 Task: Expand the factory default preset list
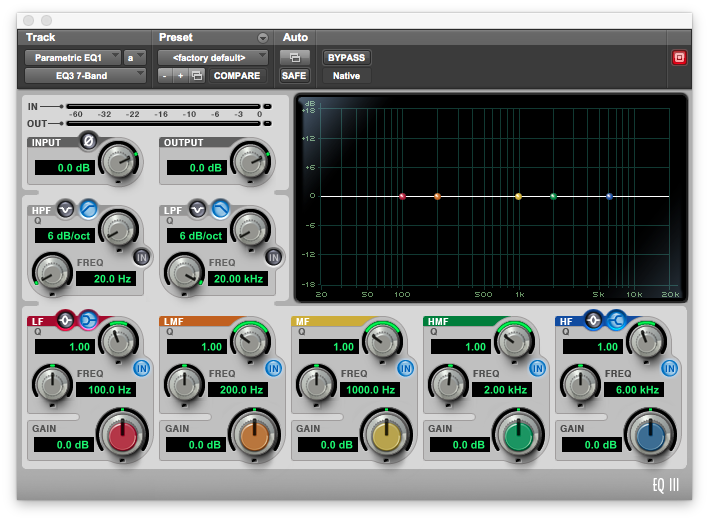tap(212, 57)
